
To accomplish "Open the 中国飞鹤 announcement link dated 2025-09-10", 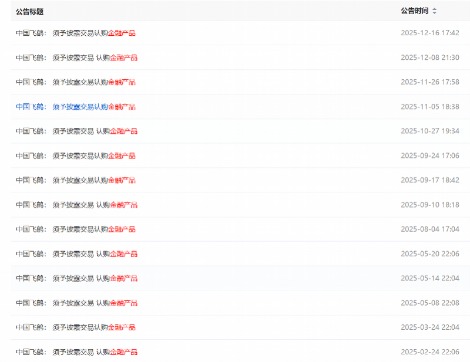I will click(77, 205).
